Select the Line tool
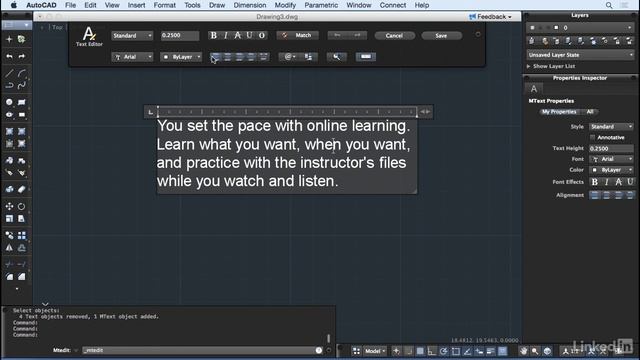 click(x=9, y=73)
